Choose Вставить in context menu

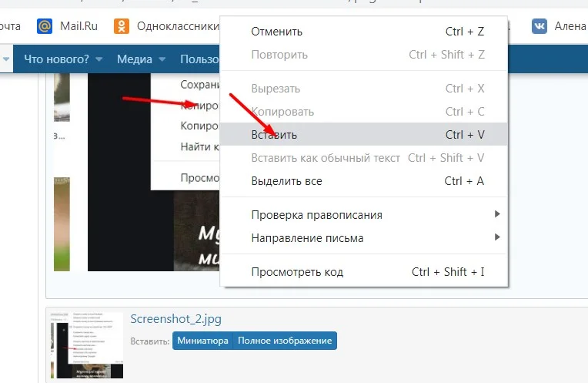click(364, 134)
